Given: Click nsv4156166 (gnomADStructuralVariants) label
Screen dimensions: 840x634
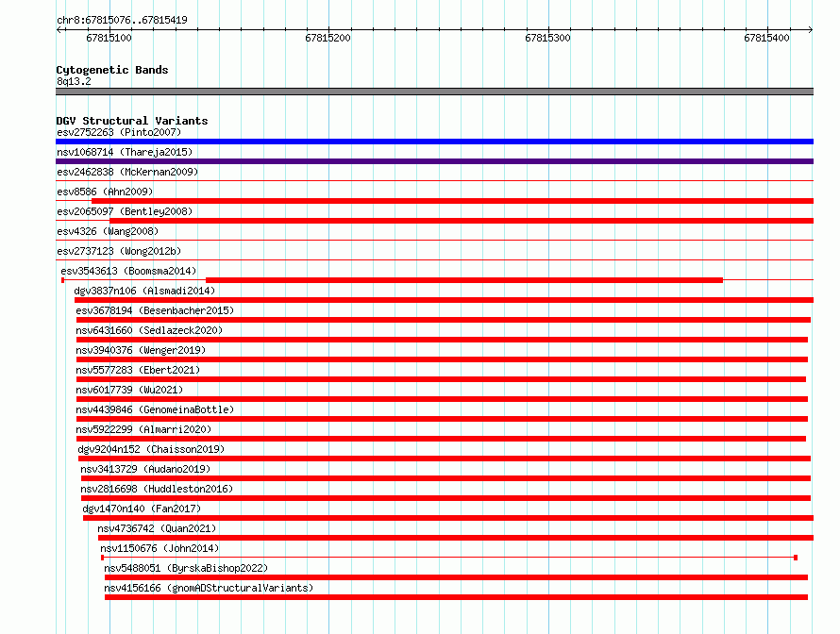Looking at the screenshot, I should 209,588.
